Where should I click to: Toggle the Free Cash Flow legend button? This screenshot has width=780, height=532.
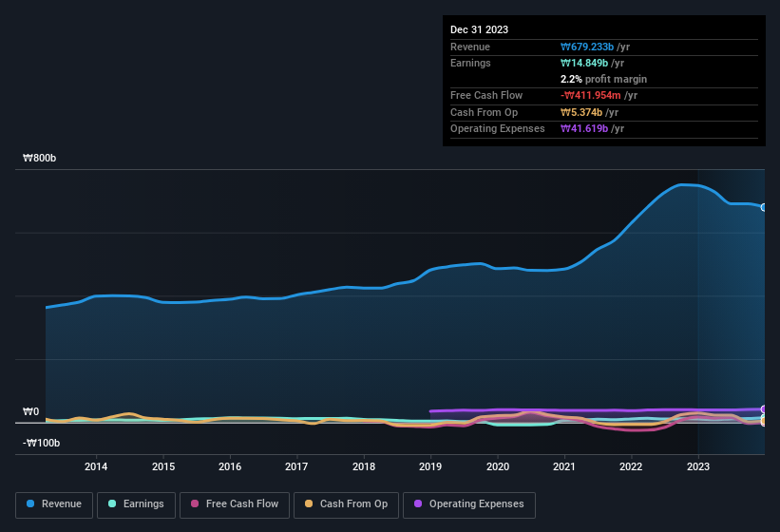pyautogui.click(x=235, y=504)
